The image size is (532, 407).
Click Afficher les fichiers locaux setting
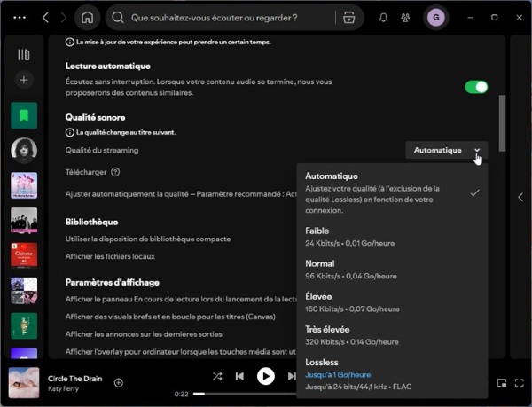[x=110, y=256]
